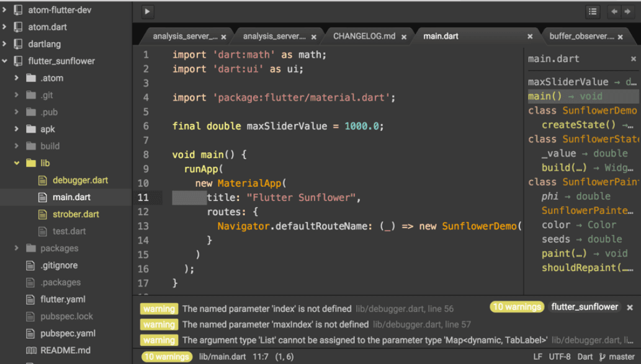Click line number 6 in the gutter
641x364 pixels.
click(x=146, y=127)
